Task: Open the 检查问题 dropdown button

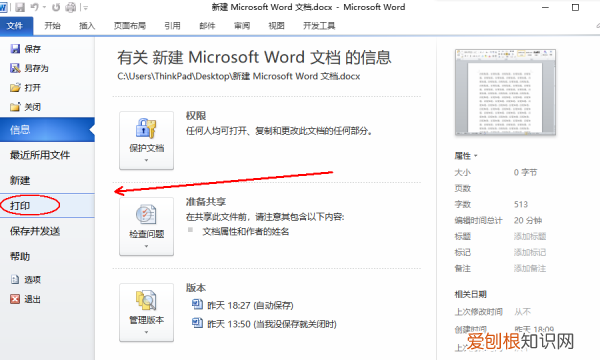Action: tap(147, 226)
